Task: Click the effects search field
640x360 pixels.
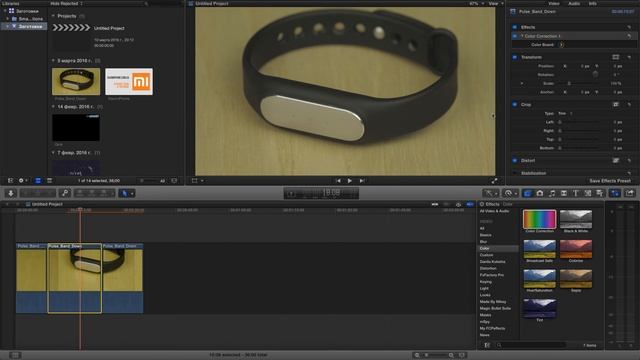Action: point(531,345)
